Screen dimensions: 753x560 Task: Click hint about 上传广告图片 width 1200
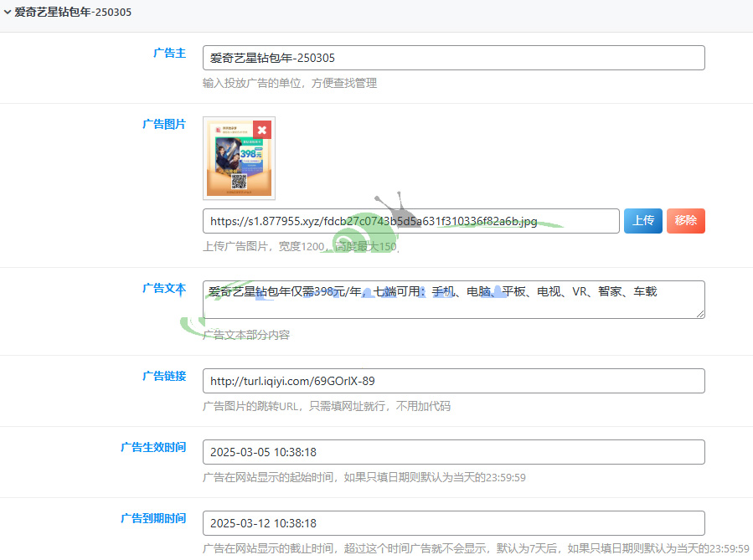[x=301, y=246]
